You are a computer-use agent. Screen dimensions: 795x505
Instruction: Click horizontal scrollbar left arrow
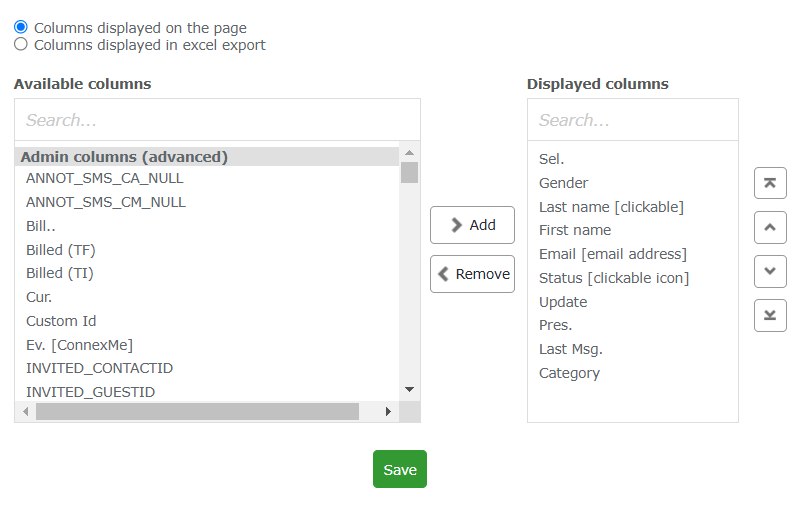click(x=24, y=412)
